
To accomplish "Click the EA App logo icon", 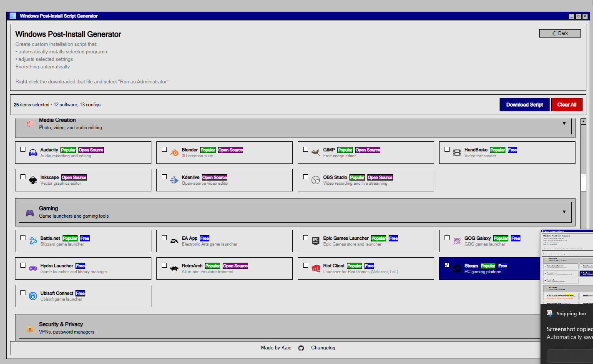I will click(x=174, y=241).
